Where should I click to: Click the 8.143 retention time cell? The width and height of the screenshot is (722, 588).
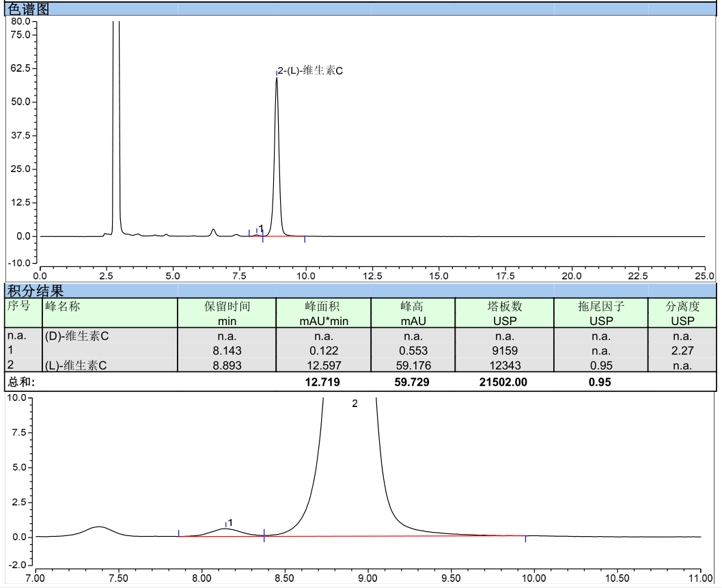coord(227,351)
